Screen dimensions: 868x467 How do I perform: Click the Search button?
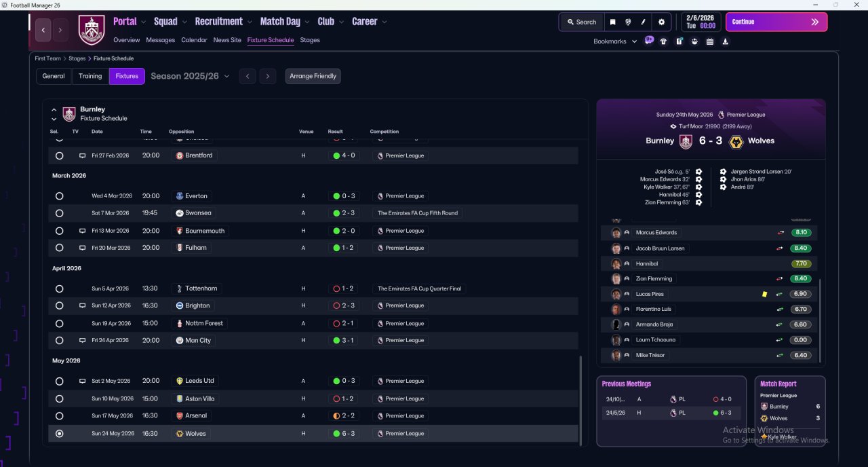pos(581,22)
